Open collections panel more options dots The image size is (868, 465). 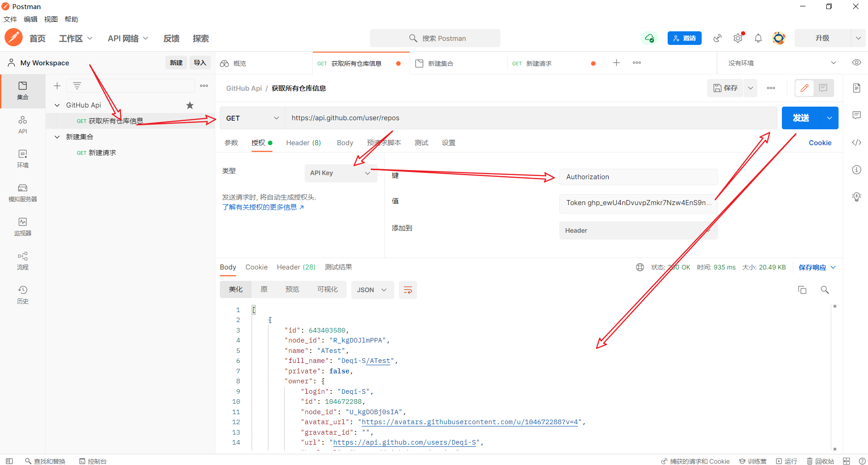[204, 86]
